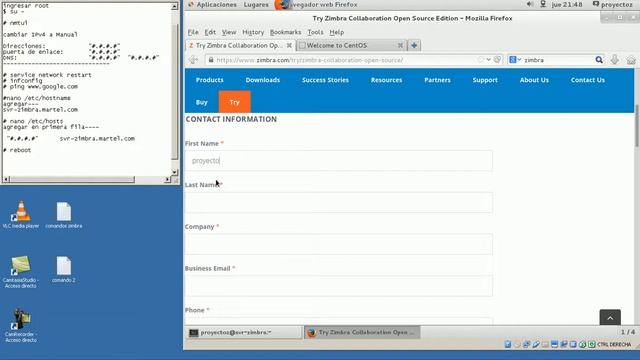Open About Us navigation link
This screenshot has width=640, height=360.
(534, 80)
